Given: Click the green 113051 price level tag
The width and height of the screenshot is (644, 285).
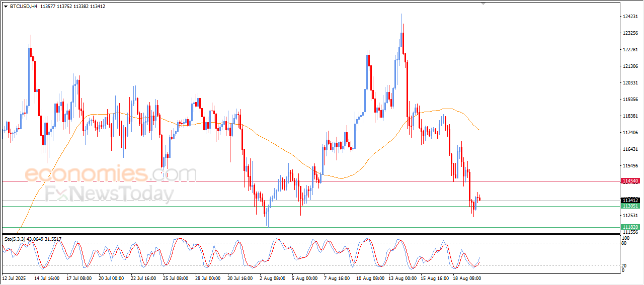Looking at the screenshot, I should (x=630, y=206).
